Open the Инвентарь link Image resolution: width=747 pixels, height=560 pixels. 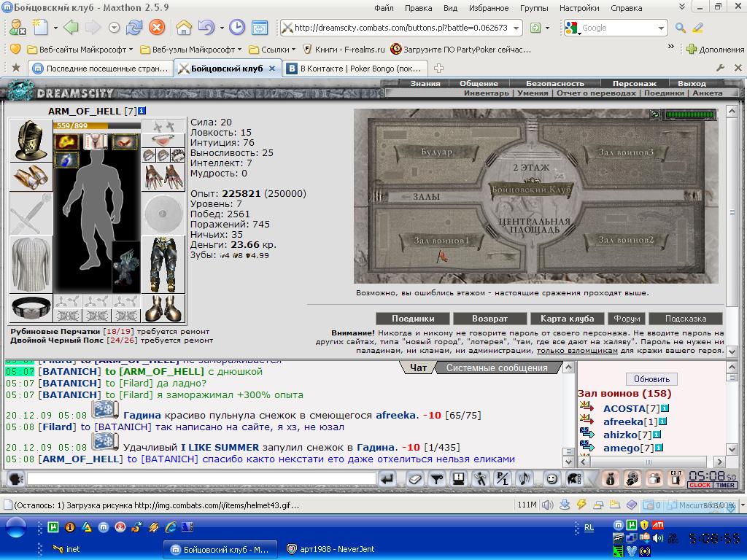(486, 93)
